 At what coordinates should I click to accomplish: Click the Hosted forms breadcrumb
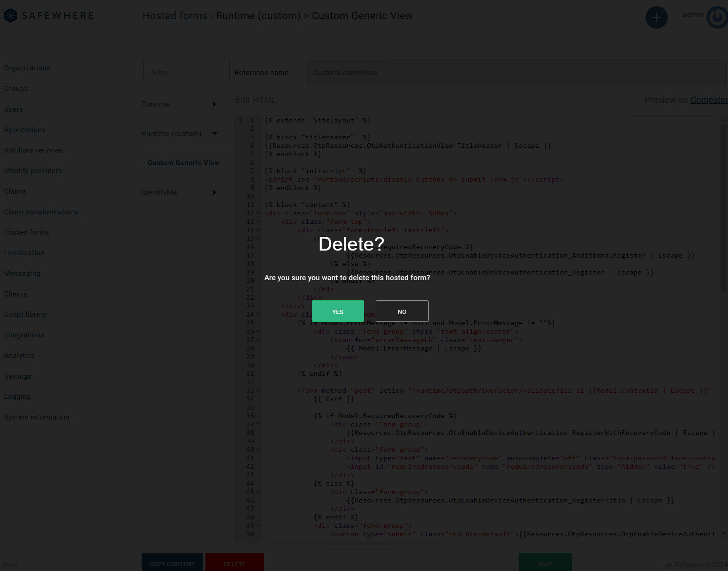click(x=175, y=16)
